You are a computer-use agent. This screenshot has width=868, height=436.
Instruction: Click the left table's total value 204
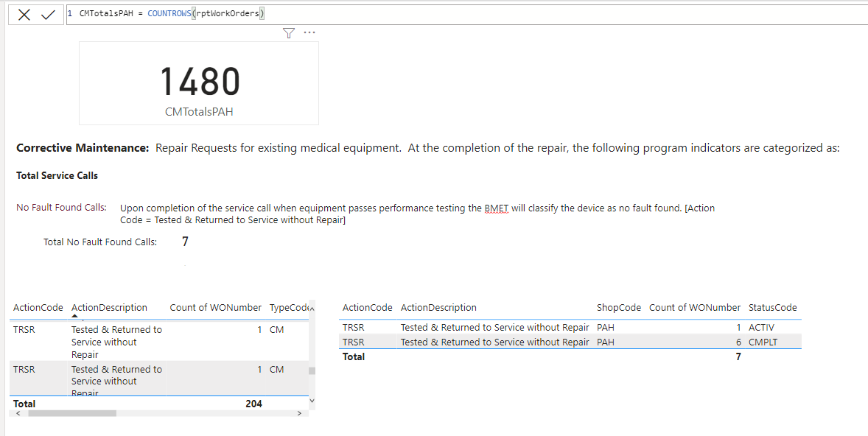(x=253, y=404)
